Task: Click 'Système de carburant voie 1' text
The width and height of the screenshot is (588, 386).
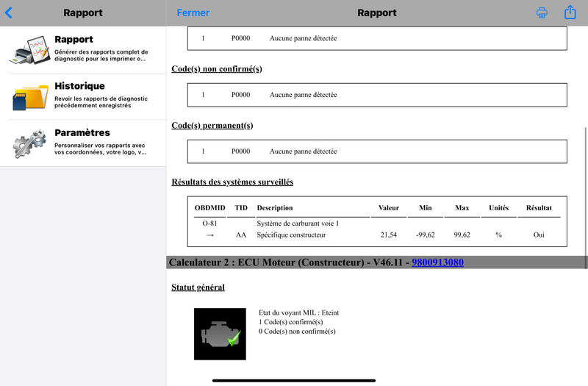Action: tap(298, 224)
